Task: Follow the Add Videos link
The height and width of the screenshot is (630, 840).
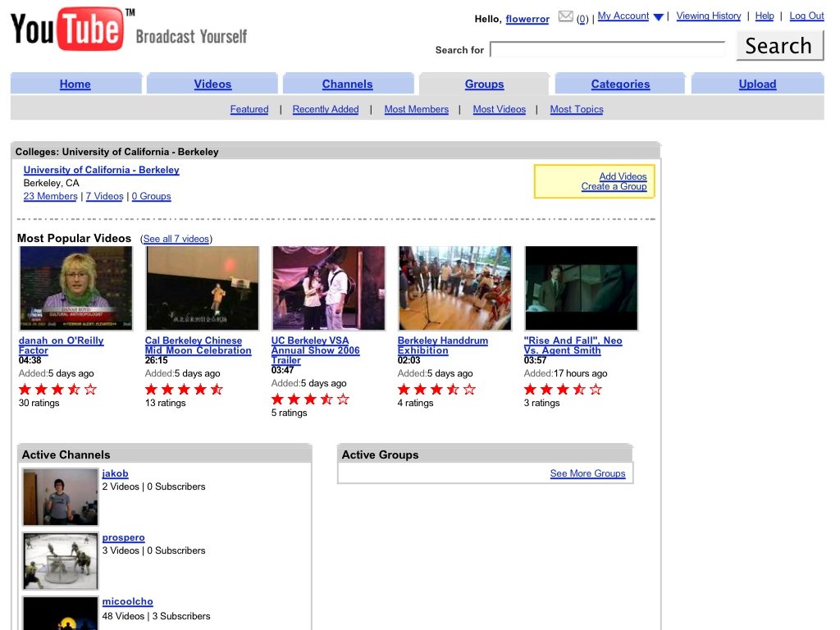Action: (623, 176)
